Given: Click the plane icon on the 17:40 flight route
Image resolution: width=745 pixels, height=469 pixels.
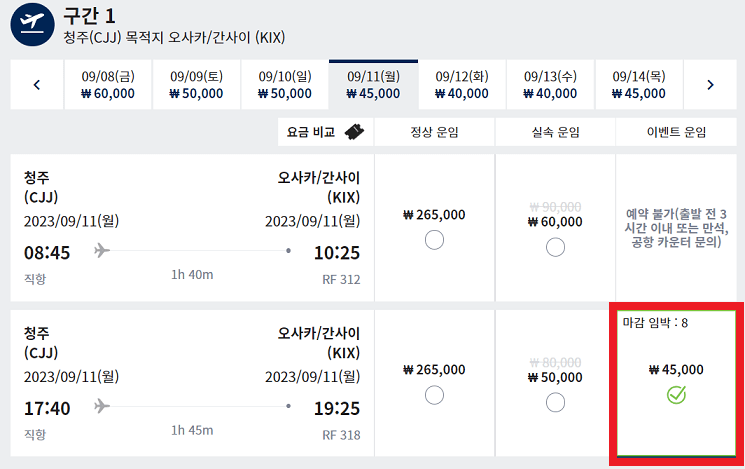Looking at the screenshot, I should 102,406.
